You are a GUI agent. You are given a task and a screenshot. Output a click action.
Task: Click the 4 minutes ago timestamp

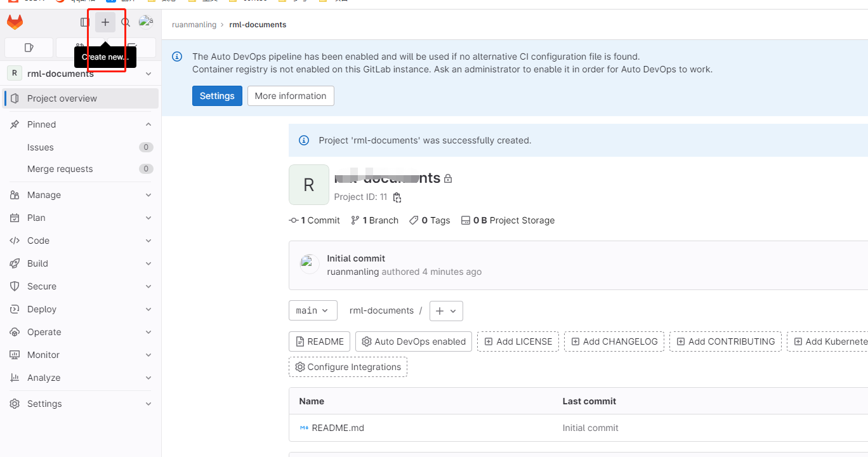pos(452,272)
